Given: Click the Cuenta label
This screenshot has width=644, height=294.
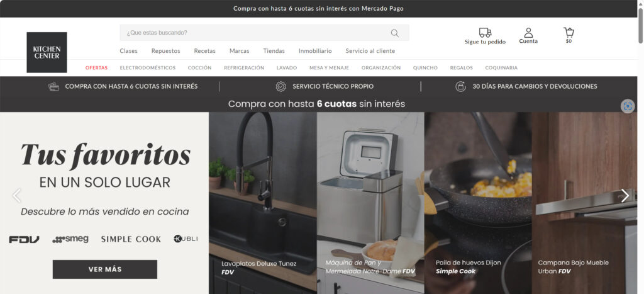Looking at the screenshot, I should (528, 41).
